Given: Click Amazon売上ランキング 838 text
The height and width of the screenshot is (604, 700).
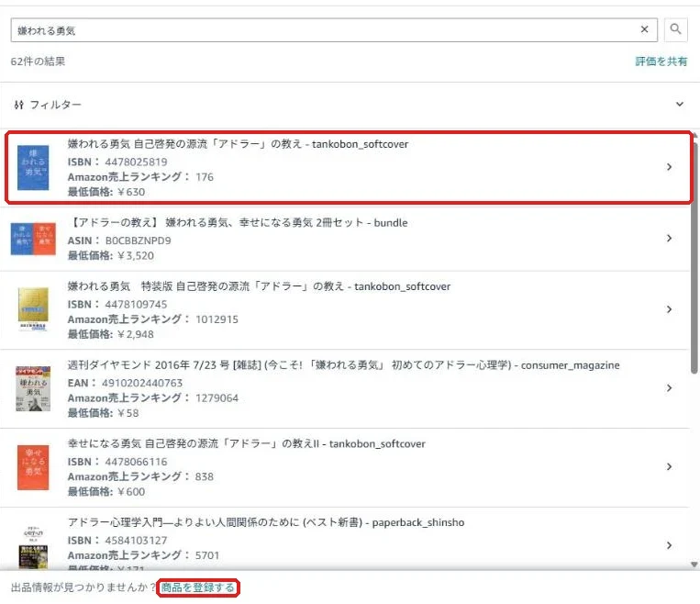Looking at the screenshot, I should (x=140, y=476).
